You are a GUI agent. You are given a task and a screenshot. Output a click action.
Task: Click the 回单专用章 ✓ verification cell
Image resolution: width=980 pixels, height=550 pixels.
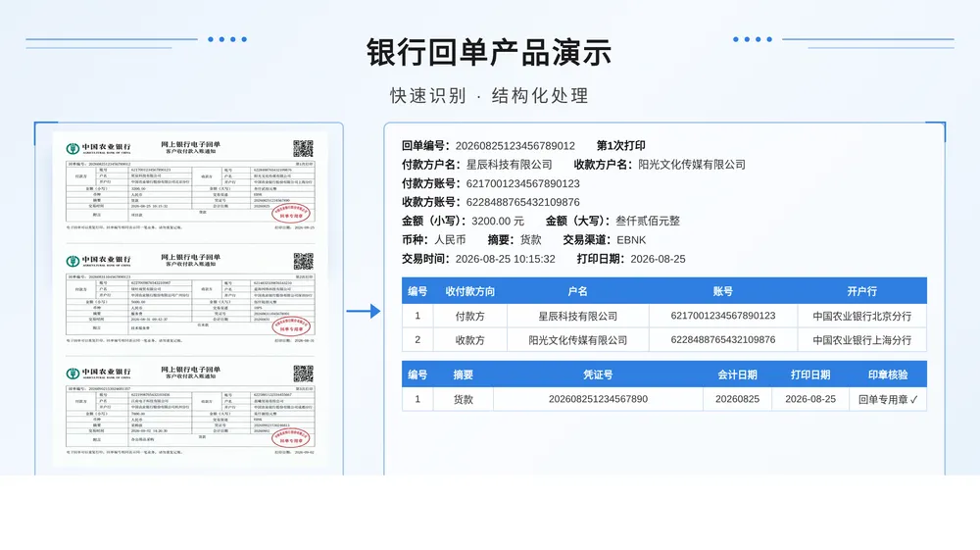pos(888,399)
